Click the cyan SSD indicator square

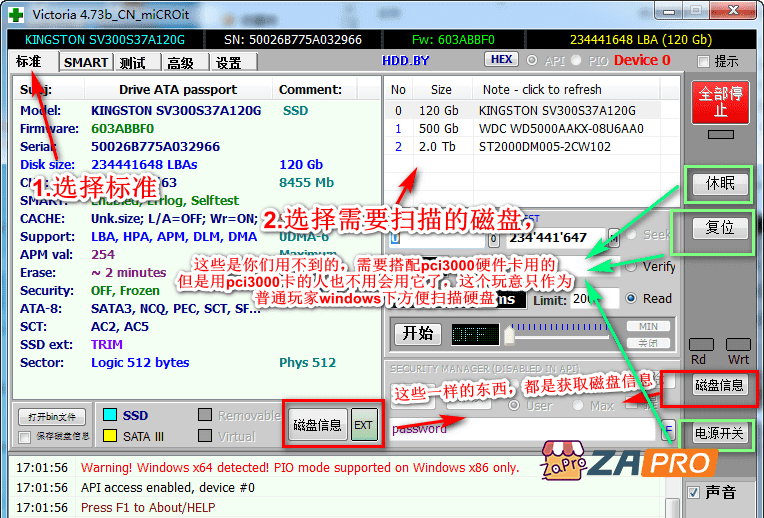[109, 415]
